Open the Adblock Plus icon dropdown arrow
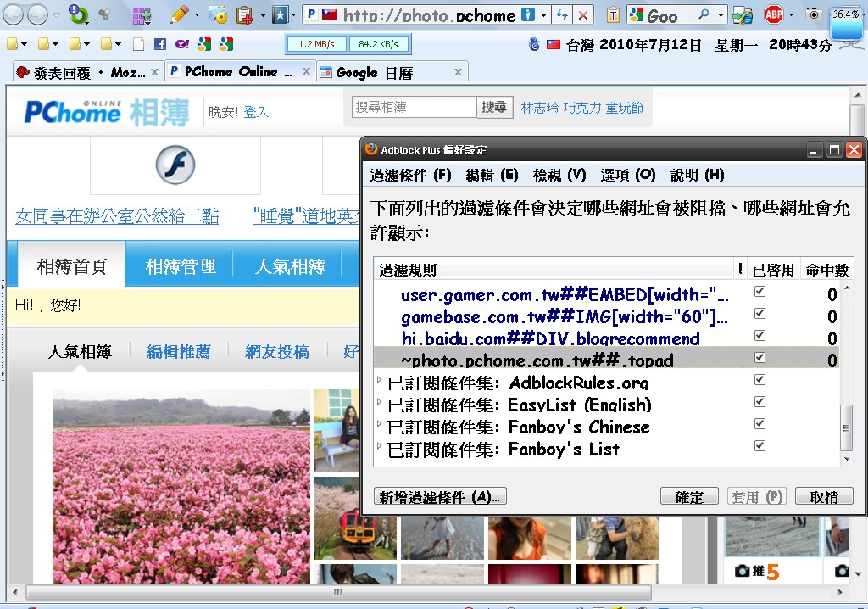868x609 pixels. (791, 15)
